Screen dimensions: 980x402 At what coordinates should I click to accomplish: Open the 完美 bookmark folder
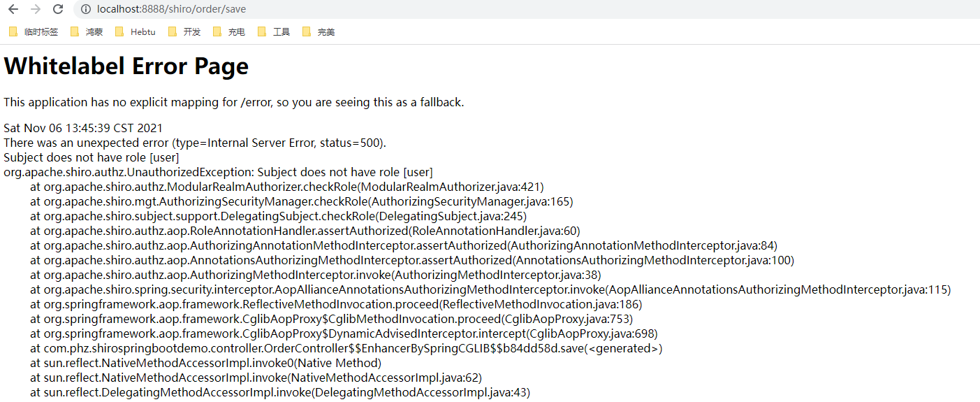(x=319, y=32)
